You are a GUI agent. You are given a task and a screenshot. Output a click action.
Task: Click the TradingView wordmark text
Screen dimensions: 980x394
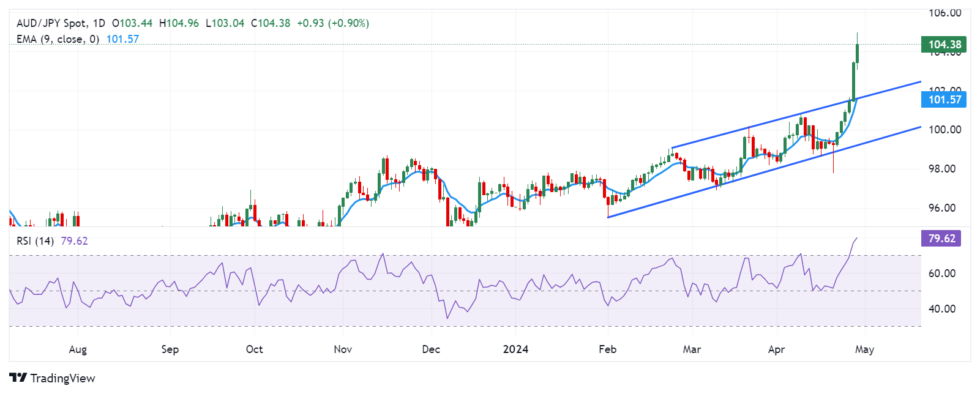(x=62, y=378)
